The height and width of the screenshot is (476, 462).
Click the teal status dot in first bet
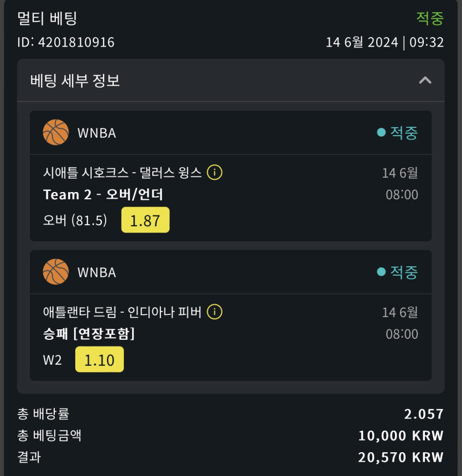click(381, 133)
